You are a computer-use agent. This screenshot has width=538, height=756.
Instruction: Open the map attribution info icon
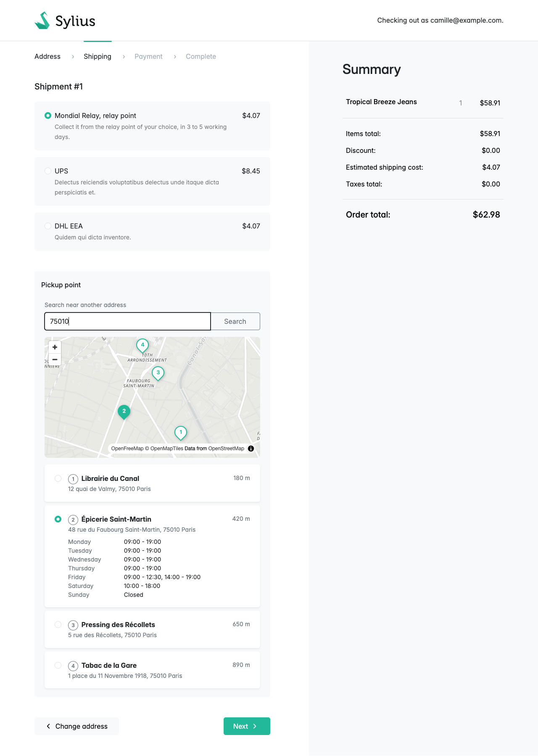(x=251, y=449)
